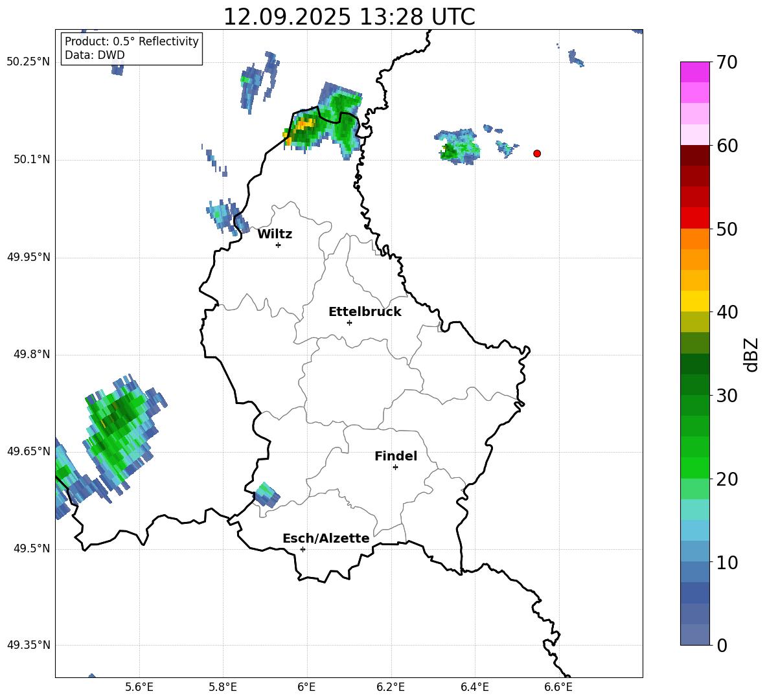
Task: Click the yellow-orange storm core on the northern border
Action: coord(304,125)
